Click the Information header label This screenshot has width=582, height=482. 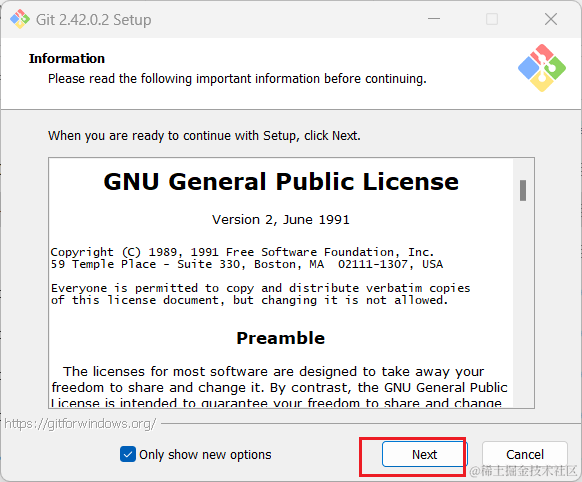(x=67, y=59)
